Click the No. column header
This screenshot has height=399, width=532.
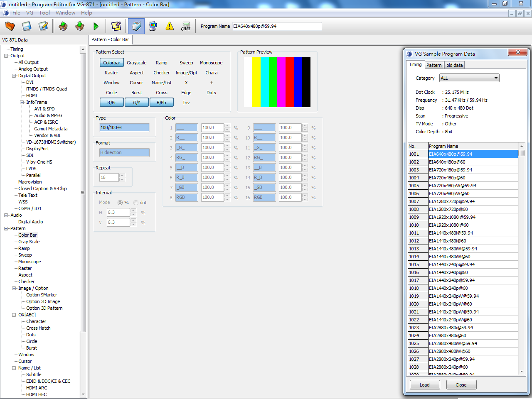pyautogui.click(x=418, y=146)
